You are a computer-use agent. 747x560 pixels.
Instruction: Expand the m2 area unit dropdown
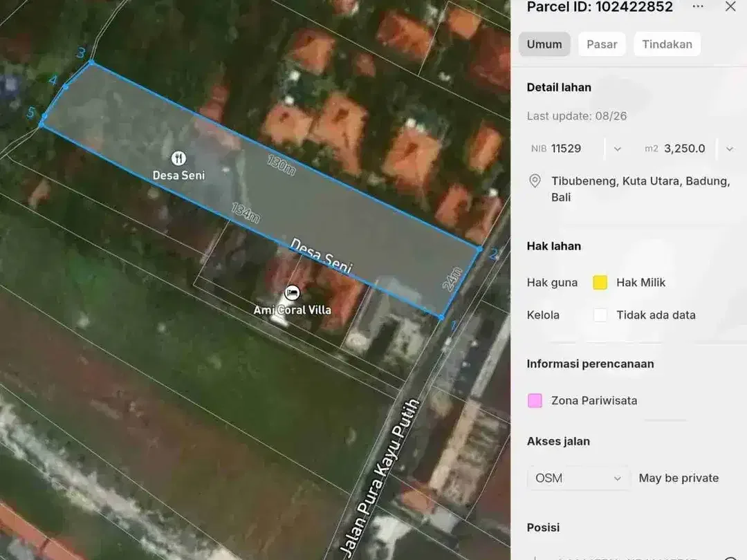[x=730, y=149]
